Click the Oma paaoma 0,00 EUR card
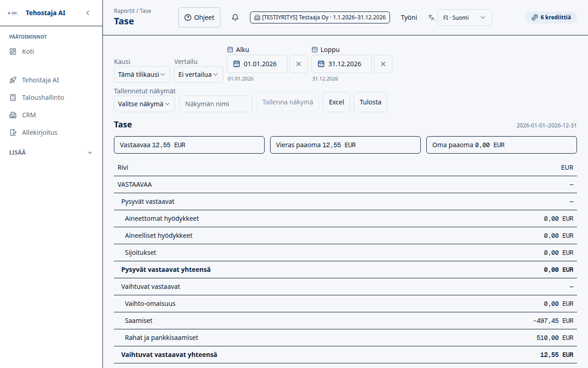588x368 pixels. pyautogui.click(x=502, y=145)
